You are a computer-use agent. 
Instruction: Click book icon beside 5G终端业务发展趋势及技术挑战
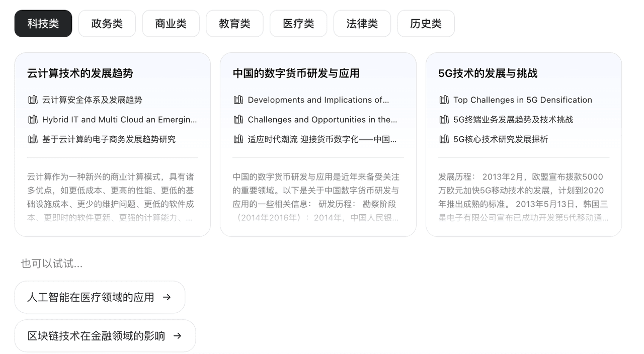click(x=444, y=119)
